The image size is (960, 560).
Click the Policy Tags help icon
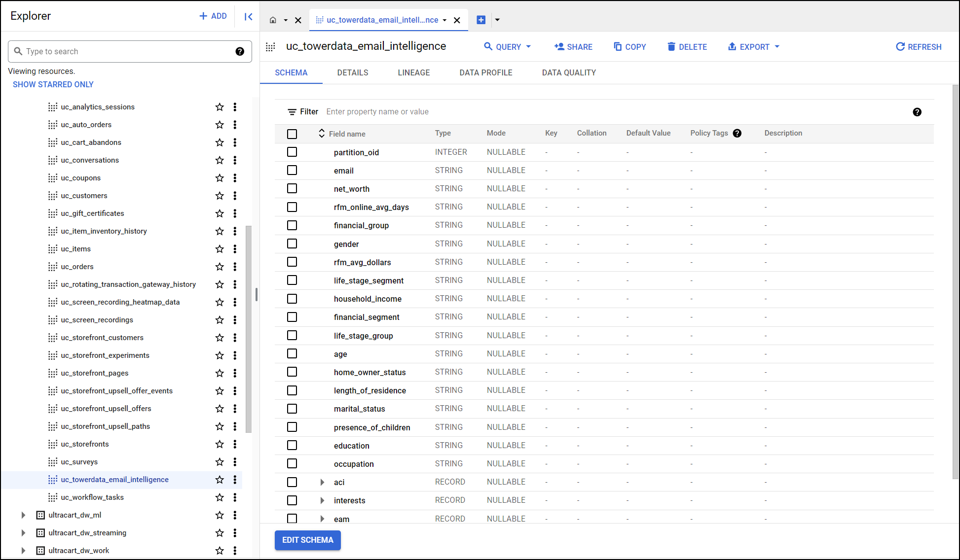coord(737,133)
